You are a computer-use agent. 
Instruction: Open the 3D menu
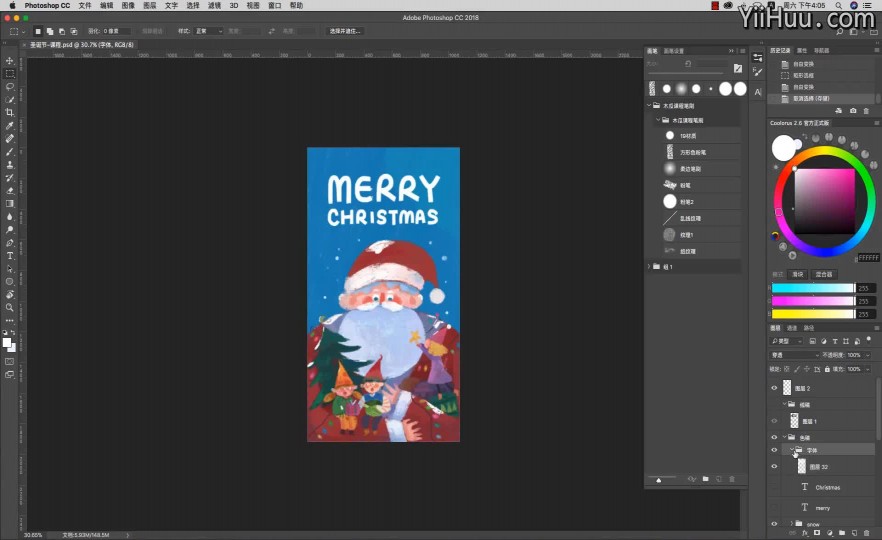point(233,6)
